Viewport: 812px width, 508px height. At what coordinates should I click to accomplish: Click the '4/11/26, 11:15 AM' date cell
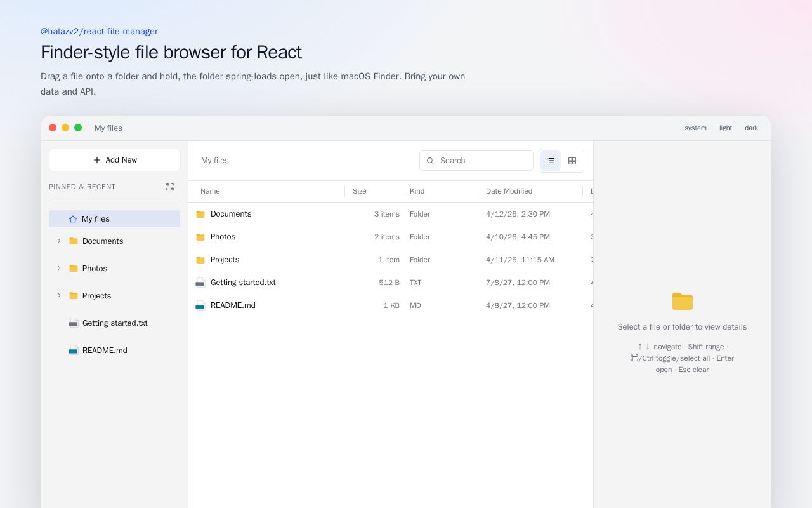tap(520, 260)
